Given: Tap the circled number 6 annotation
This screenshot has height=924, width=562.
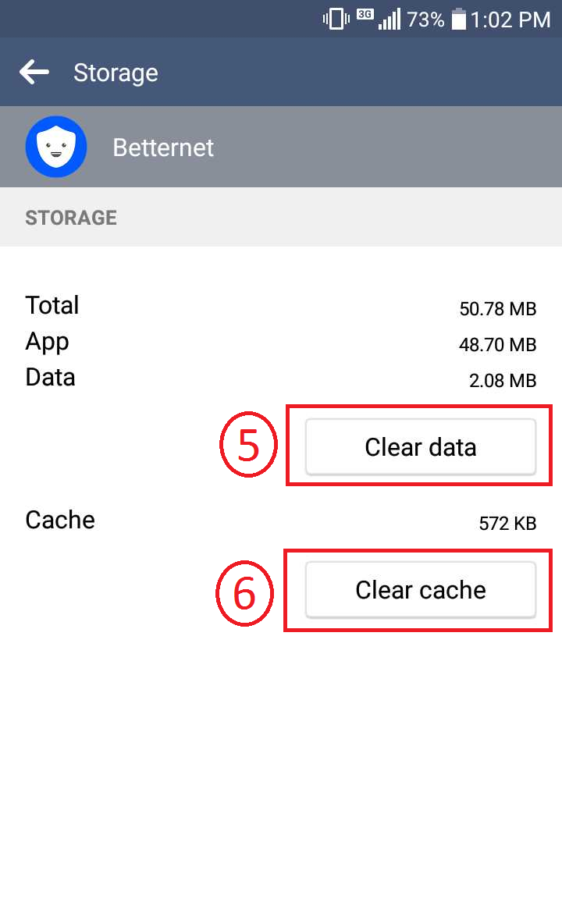Looking at the screenshot, I should pyautogui.click(x=244, y=593).
